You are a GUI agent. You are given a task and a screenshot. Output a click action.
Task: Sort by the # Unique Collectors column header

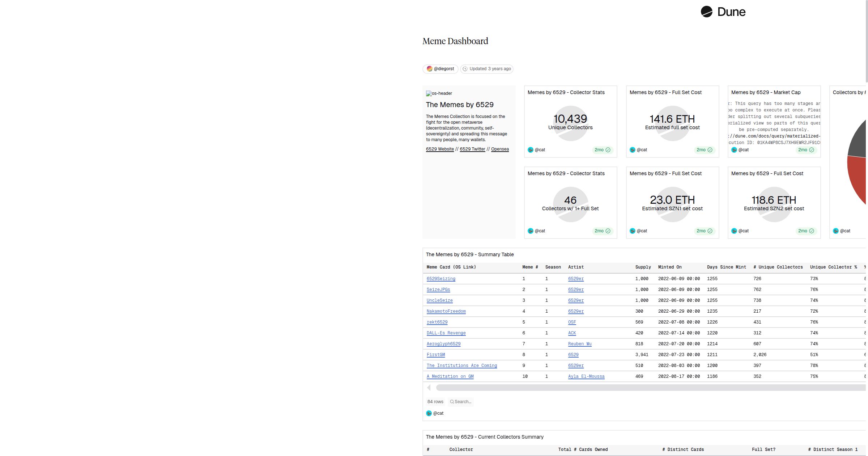[778, 267]
